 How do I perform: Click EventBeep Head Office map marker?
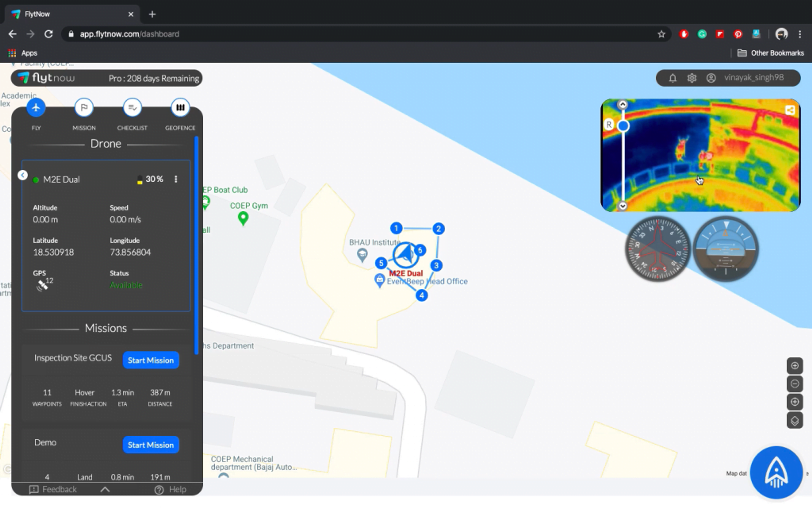(x=380, y=280)
